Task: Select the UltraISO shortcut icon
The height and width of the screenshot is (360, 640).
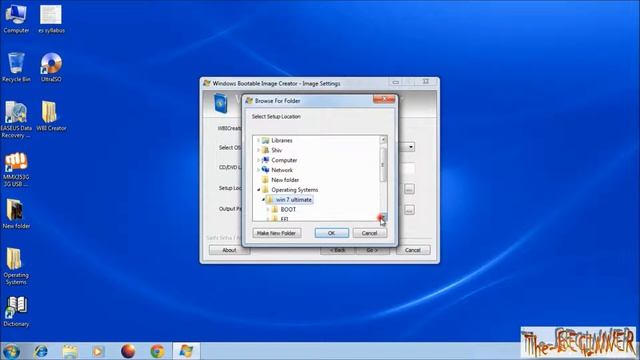Action: [x=51, y=67]
